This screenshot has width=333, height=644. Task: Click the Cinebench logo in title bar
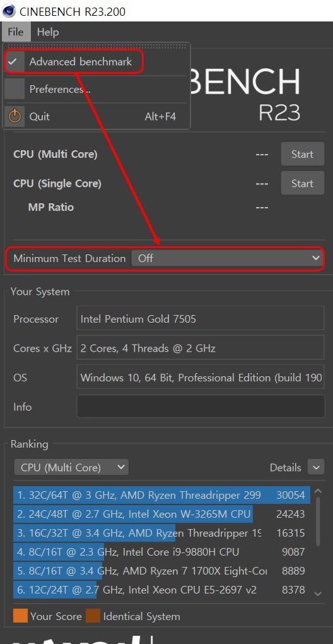(x=9, y=11)
